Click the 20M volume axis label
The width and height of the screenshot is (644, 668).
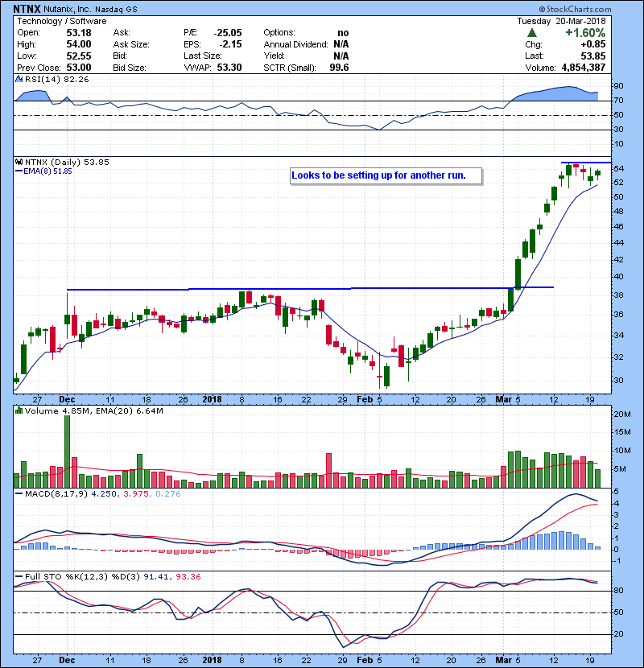tap(621, 414)
